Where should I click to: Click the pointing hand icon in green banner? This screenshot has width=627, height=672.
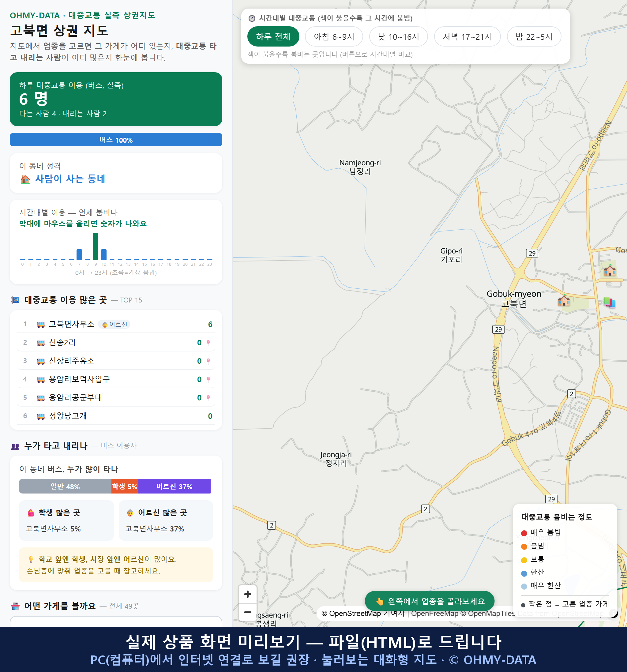coord(380,601)
